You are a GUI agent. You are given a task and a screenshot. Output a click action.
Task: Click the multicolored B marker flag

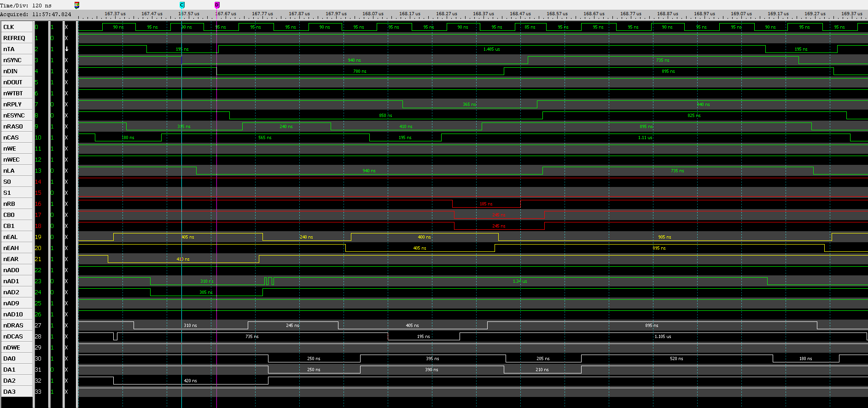click(77, 5)
